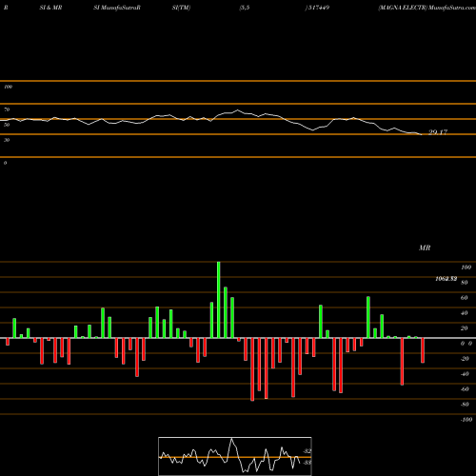This screenshot has width=476, height=476.
Task: Click the tallest green bar in MR chart
Action: [x=219, y=300]
